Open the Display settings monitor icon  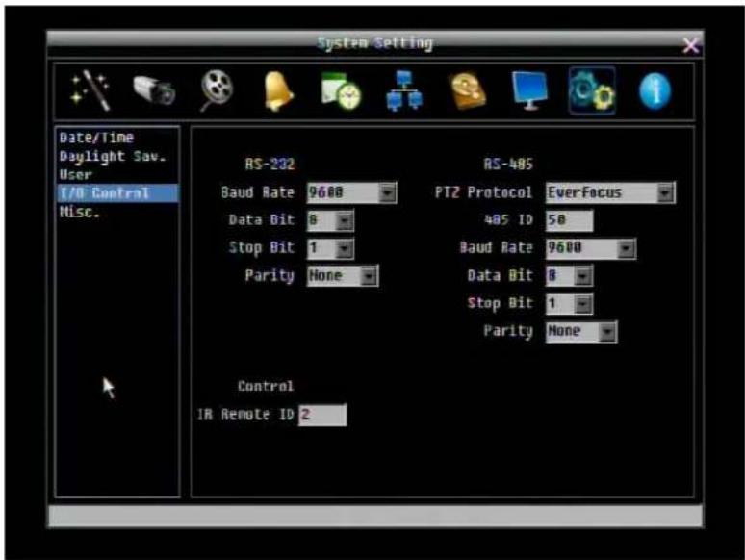[x=529, y=90]
